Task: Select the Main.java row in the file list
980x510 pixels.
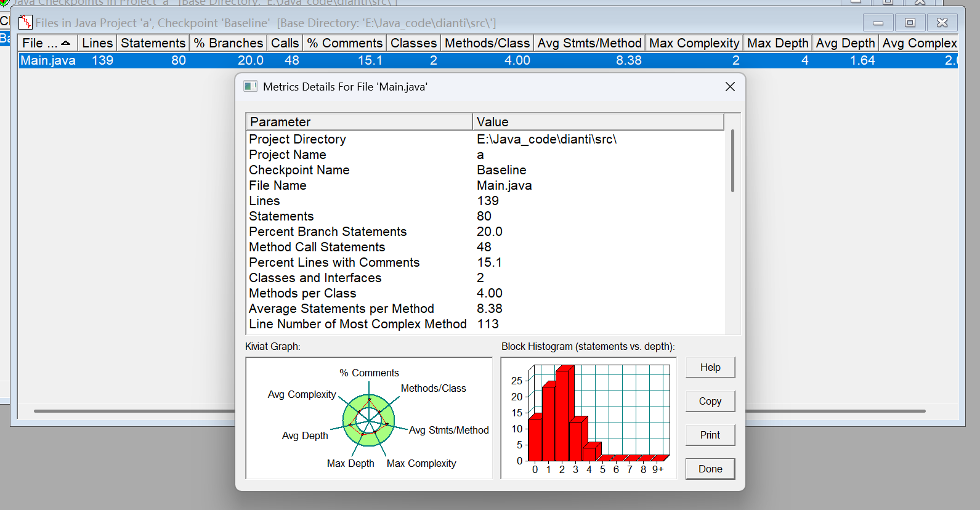Action: click(x=488, y=60)
